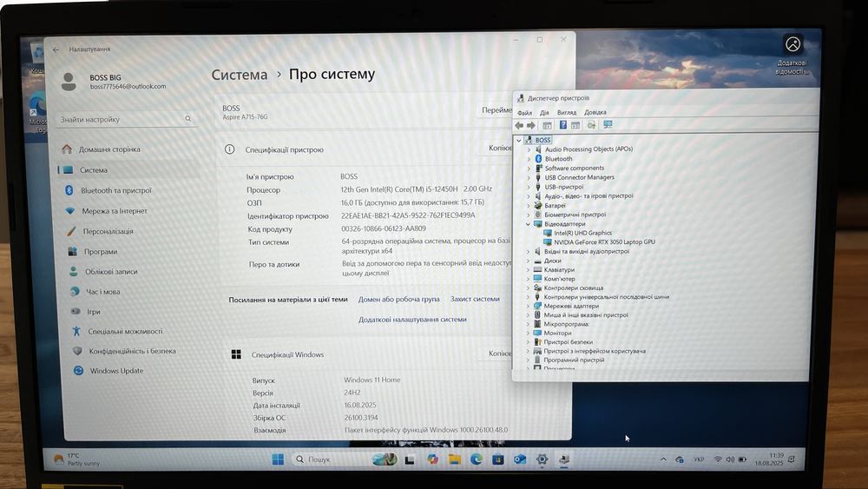Open the weather widget showing 17°C
Screen dimensions: 868x489
(77, 459)
